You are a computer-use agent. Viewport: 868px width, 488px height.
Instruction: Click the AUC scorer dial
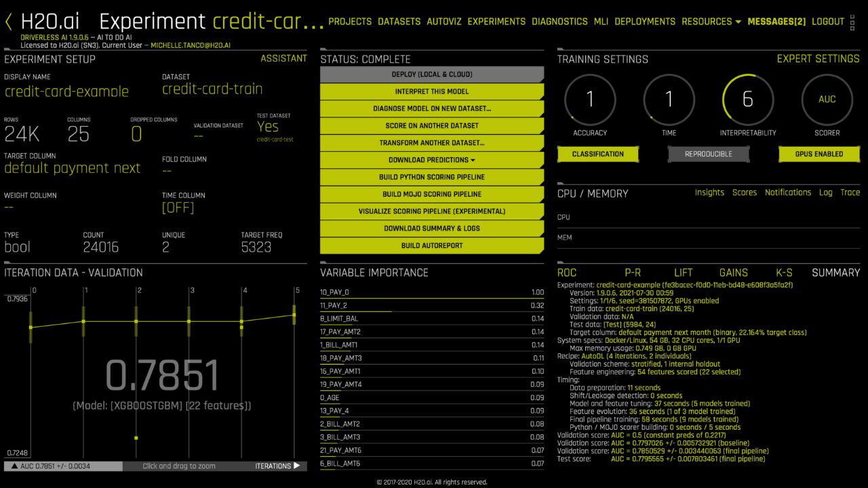(x=827, y=100)
